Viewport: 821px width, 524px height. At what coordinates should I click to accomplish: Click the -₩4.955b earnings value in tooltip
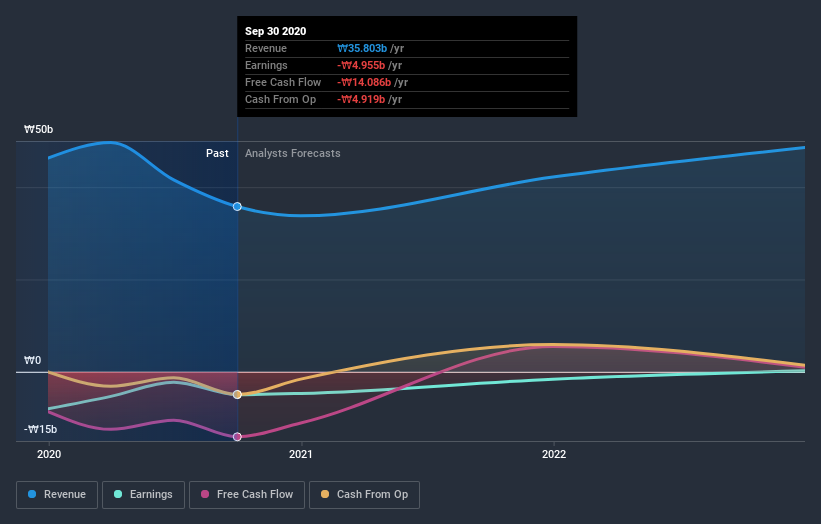[x=361, y=65]
